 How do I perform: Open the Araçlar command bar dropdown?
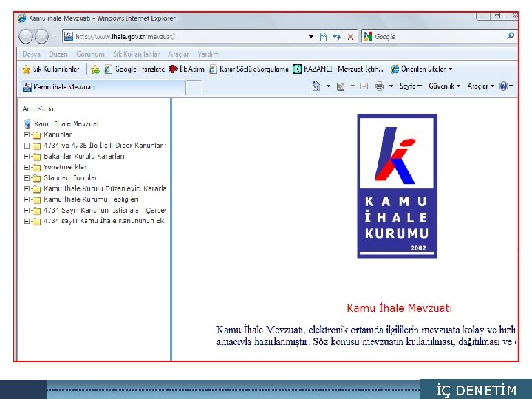(x=480, y=86)
